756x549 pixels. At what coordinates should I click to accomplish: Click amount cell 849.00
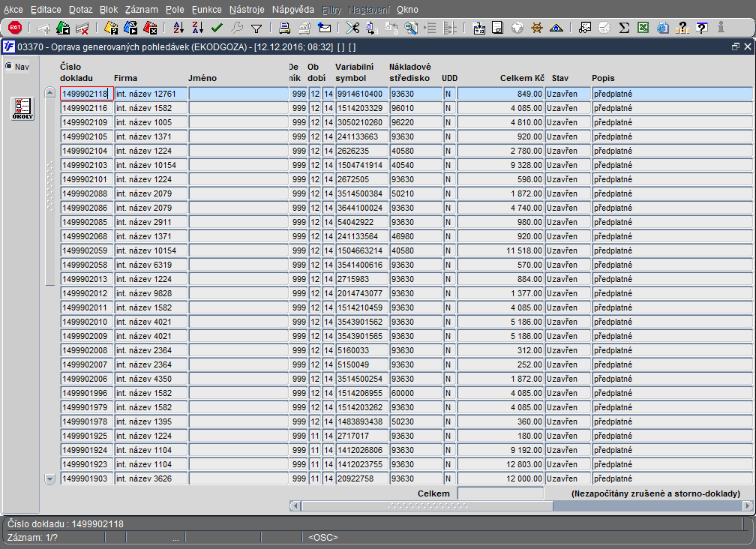click(500, 94)
